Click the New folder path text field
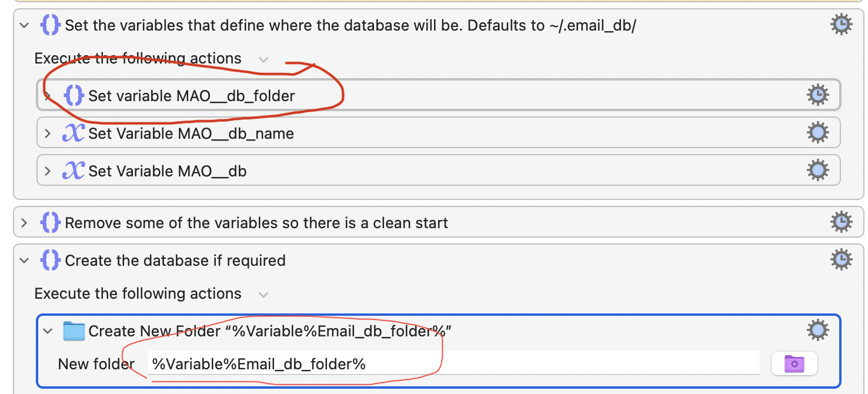 pos(453,363)
